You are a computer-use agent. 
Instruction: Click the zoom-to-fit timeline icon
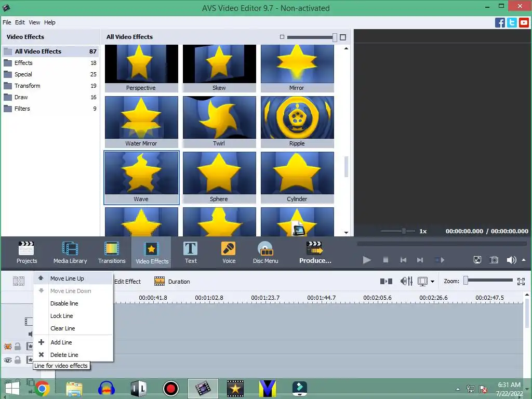(521, 281)
